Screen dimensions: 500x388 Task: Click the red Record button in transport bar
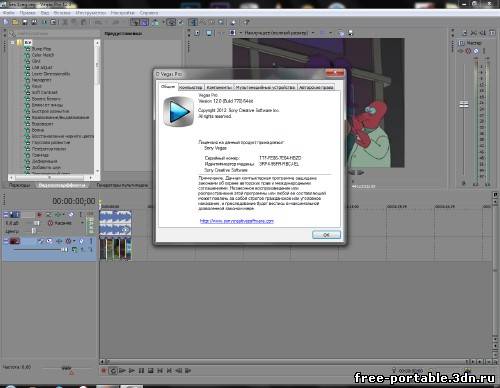(x=104, y=371)
